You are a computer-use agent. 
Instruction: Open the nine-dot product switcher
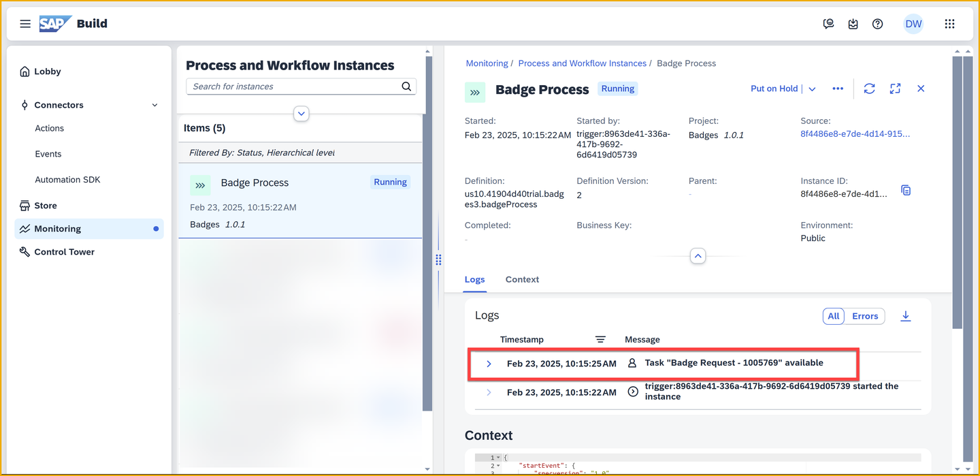click(x=950, y=24)
